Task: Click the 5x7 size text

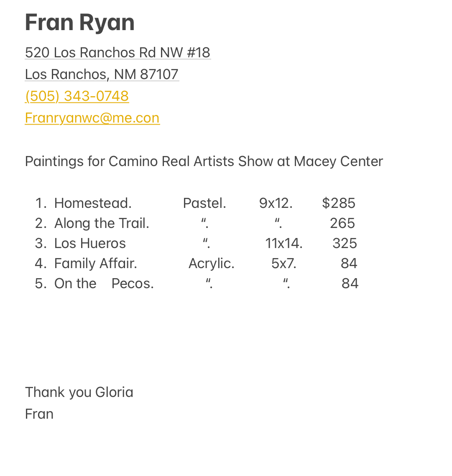Action: (283, 264)
